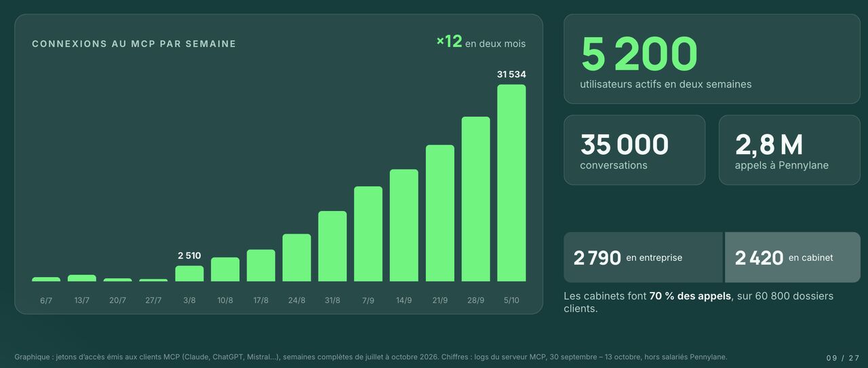The width and height of the screenshot is (868, 368).
Task: Select the bar for week 7/9
Action: 368,234
